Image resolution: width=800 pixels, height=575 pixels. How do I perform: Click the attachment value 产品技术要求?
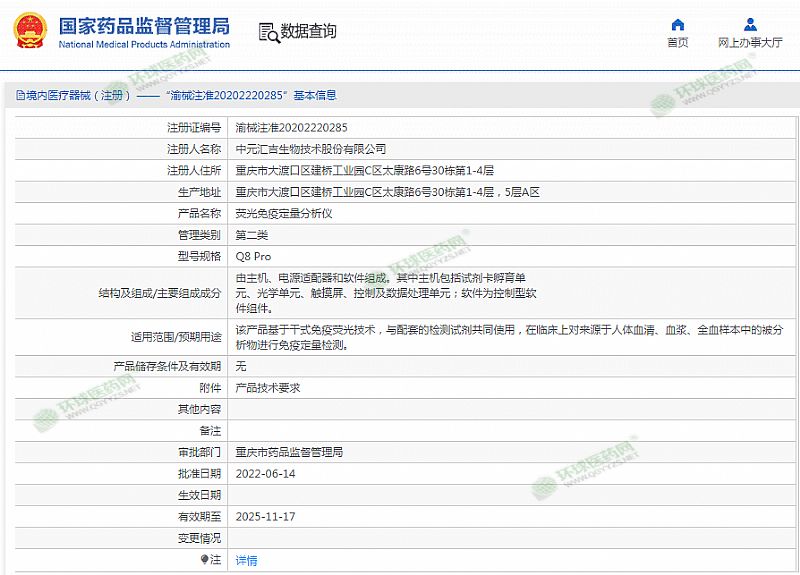pos(267,387)
